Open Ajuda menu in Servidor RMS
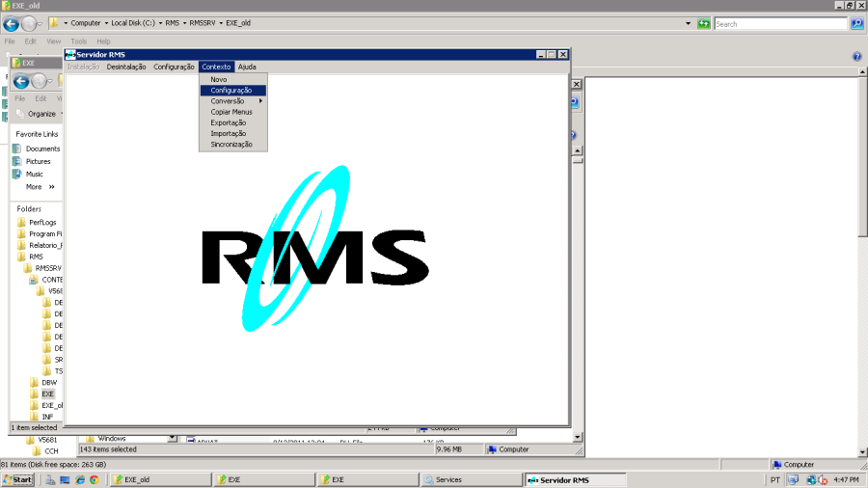868x488 pixels. (247, 67)
